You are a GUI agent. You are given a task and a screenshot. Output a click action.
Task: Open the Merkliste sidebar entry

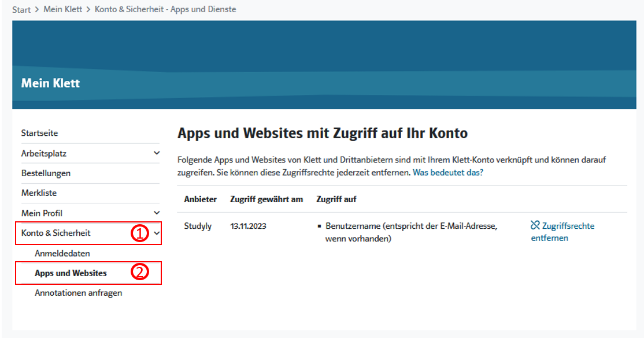coord(39,193)
